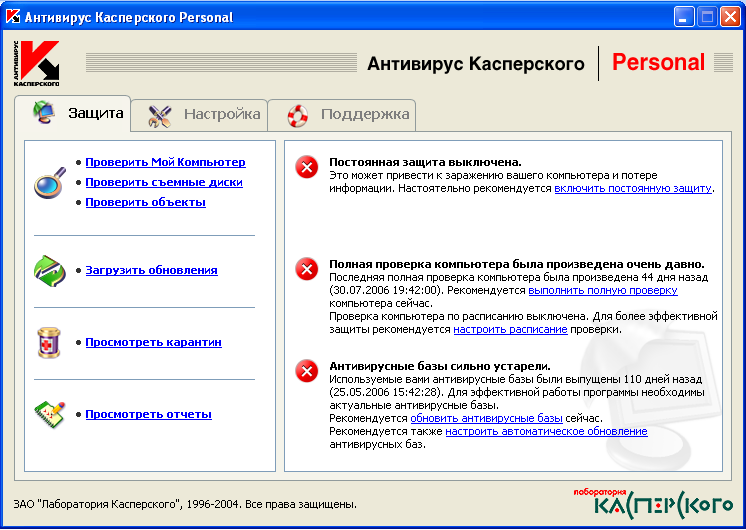Click the tools icon on the Настройка tab
Image resolution: width=746 pixels, height=530 pixels.
point(159,116)
